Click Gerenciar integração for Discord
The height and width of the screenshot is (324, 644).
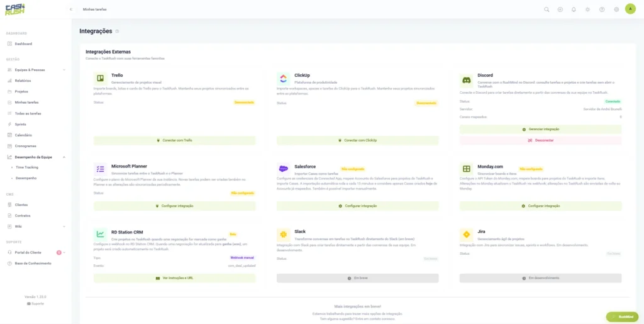coord(540,130)
